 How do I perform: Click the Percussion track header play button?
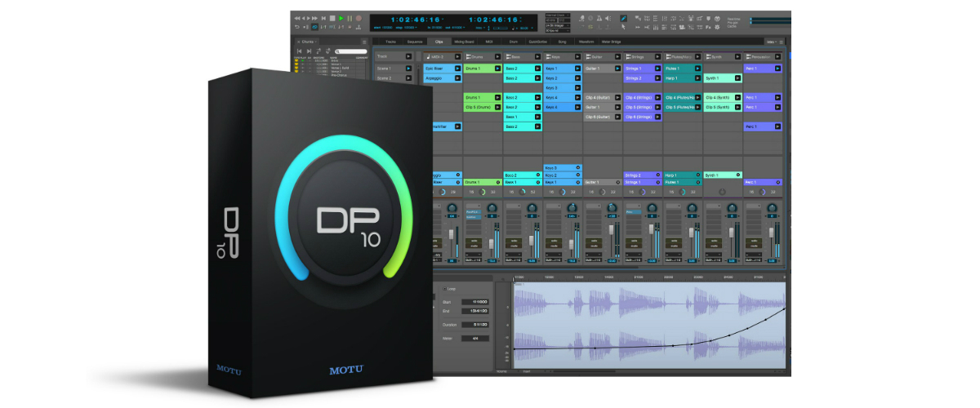tap(777, 56)
